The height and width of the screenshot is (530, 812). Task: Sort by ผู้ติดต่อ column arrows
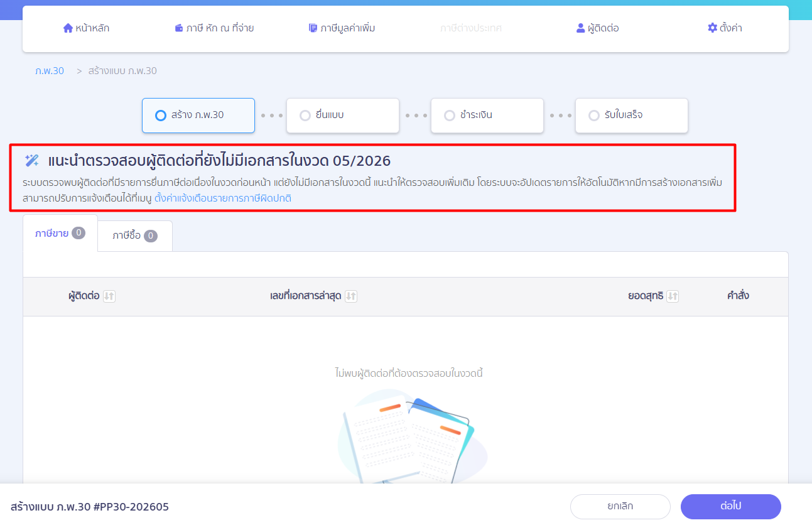click(109, 296)
